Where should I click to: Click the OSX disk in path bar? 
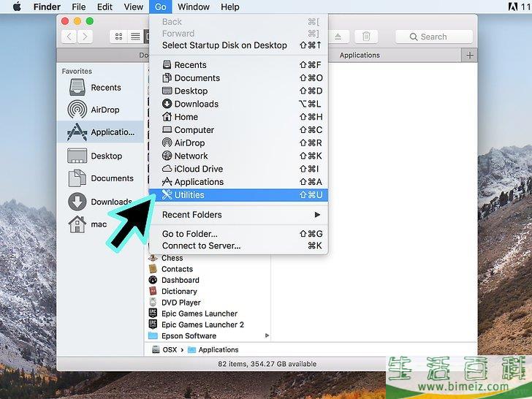tap(164, 349)
